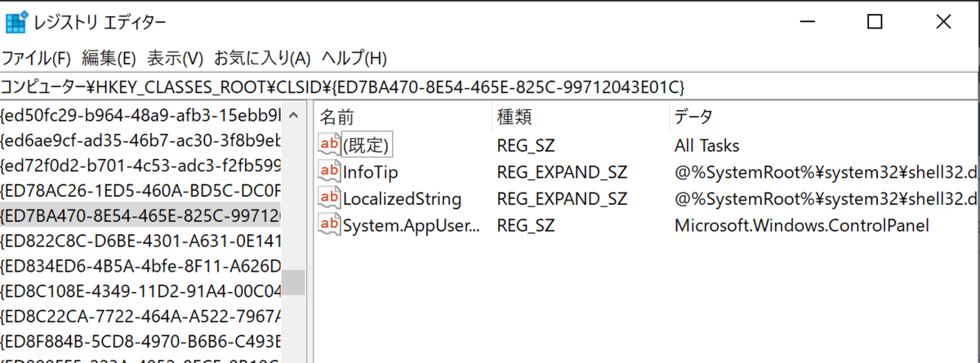Click REG_SZ type in System.AppUser... row
980x363 pixels.
pos(528,225)
